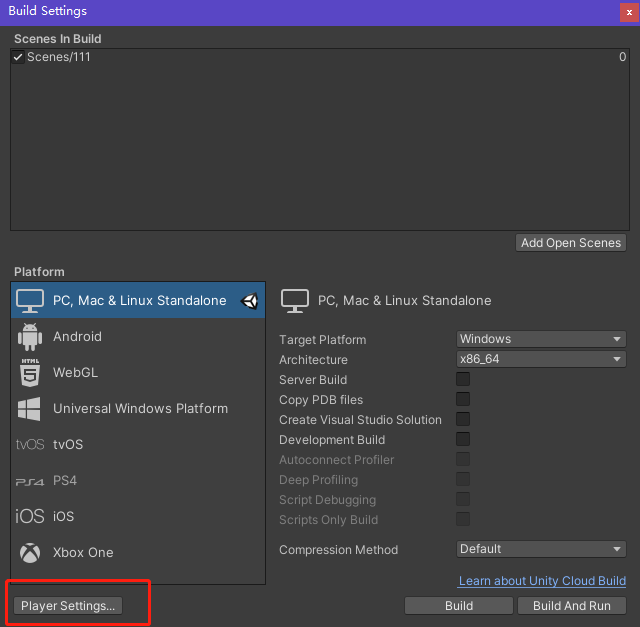Close the Build Settings window

coord(629,13)
